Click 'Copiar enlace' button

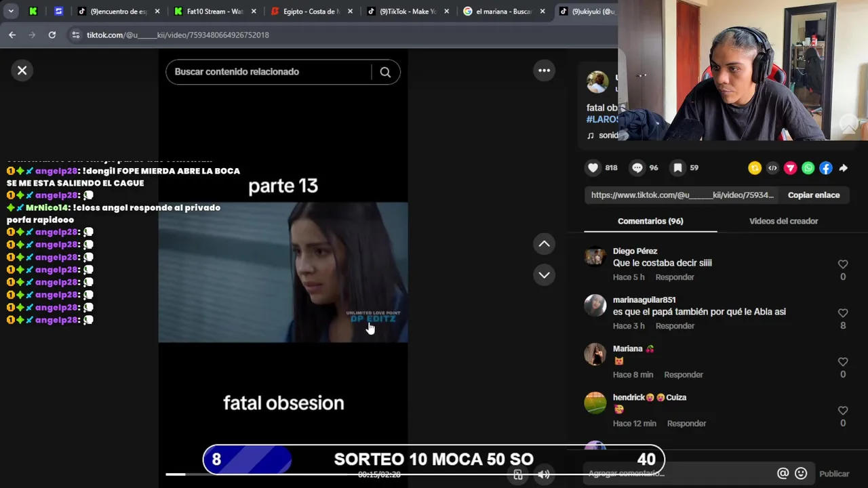click(814, 195)
